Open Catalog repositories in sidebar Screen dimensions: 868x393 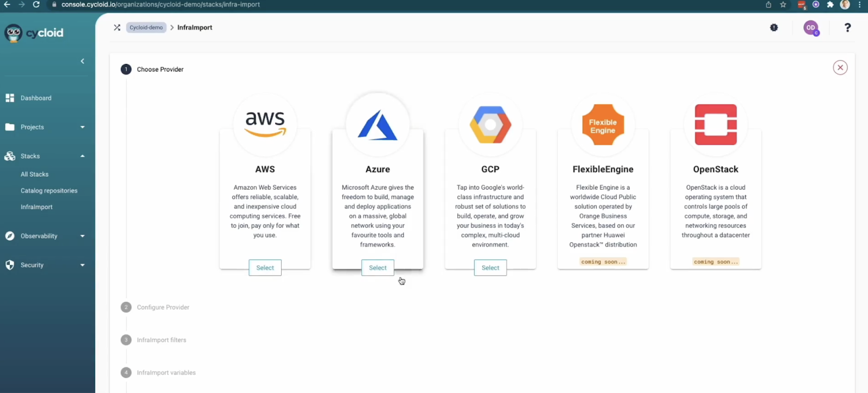pyautogui.click(x=49, y=191)
